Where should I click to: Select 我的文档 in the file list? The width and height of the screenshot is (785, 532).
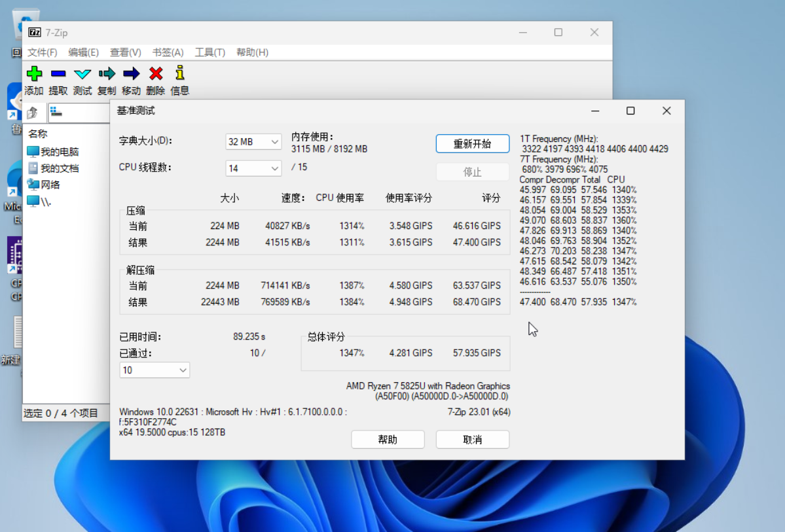point(53,168)
